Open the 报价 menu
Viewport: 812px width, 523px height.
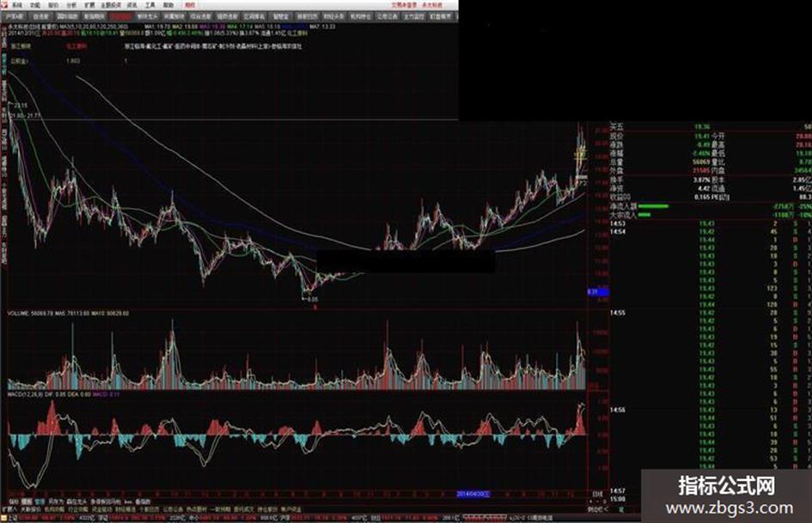[53, 4]
